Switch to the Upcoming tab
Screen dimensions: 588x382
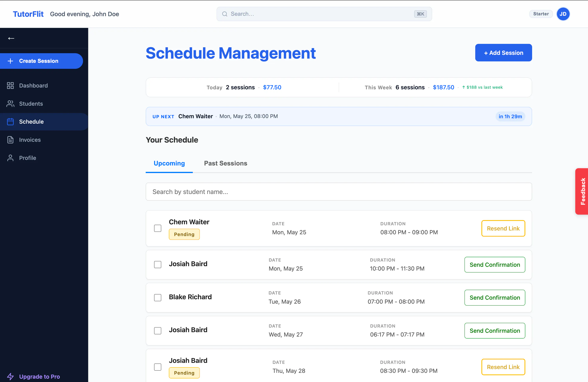pos(169,163)
